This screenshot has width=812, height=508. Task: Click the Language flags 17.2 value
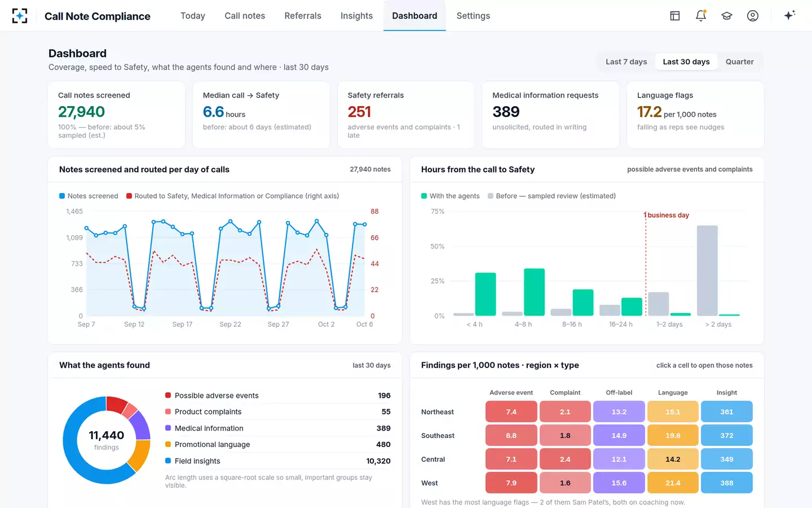pos(649,112)
